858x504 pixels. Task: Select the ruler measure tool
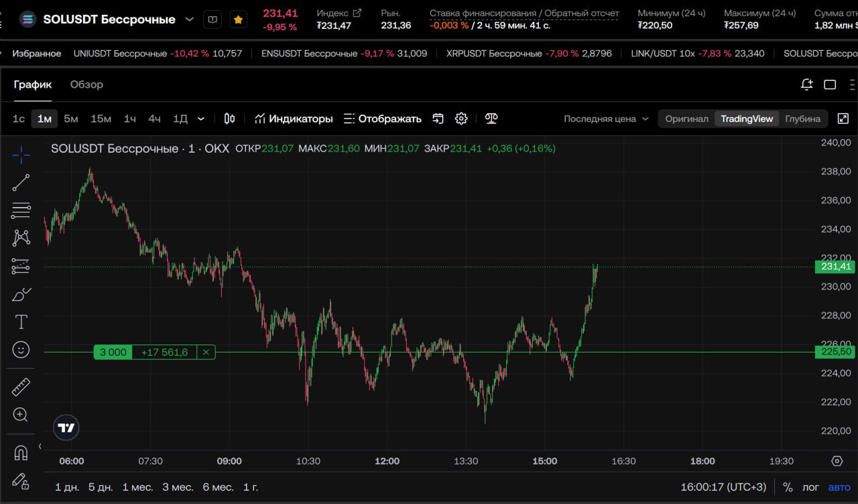click(21, 387)
